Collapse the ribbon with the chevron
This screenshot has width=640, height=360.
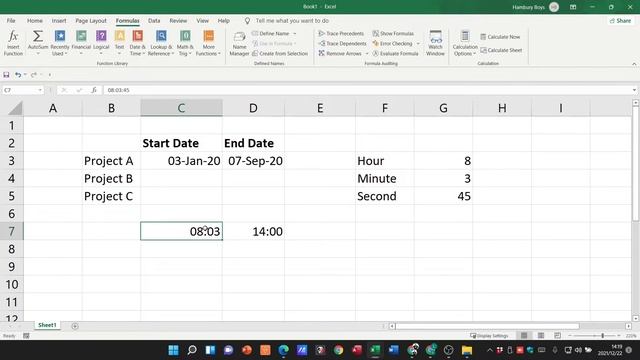pyautogui.click(x=634, y=64)
